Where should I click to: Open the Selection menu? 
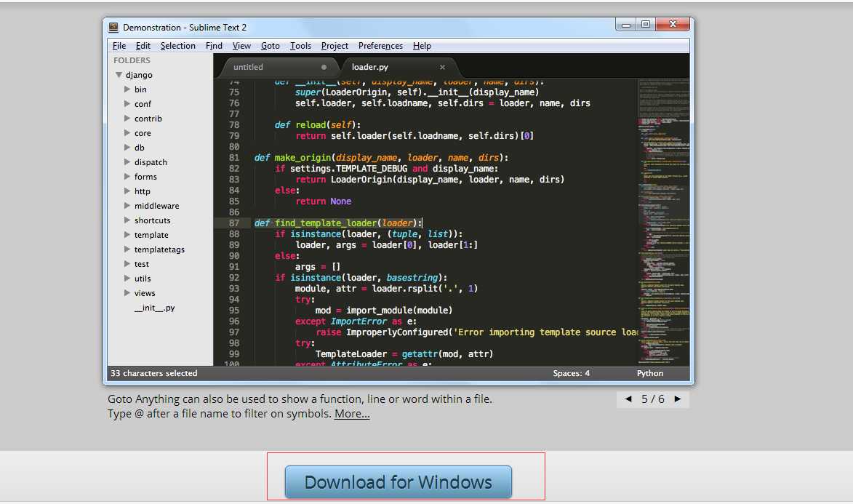pyautogui.click(x=178, y=46)
